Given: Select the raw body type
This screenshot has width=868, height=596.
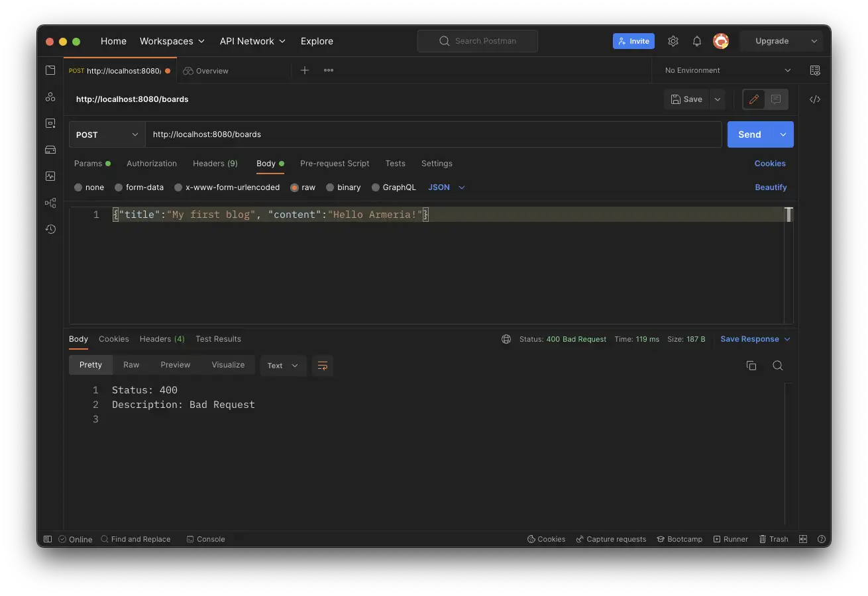Looking at the screenshot, I should pos(303,187).
